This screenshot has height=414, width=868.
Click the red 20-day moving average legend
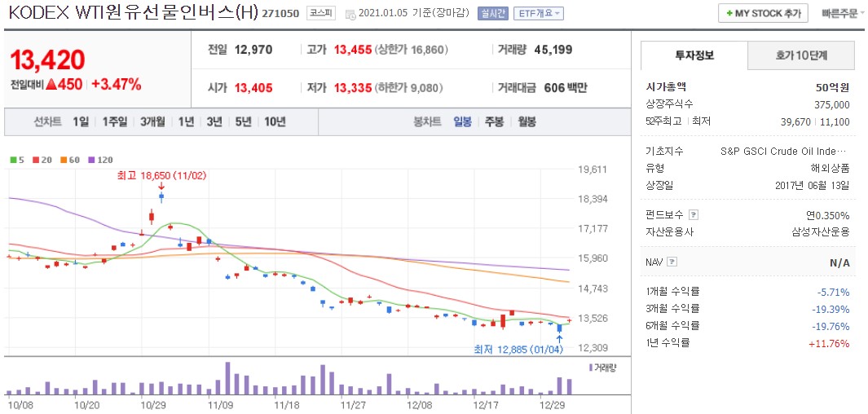tap(41, 160)
